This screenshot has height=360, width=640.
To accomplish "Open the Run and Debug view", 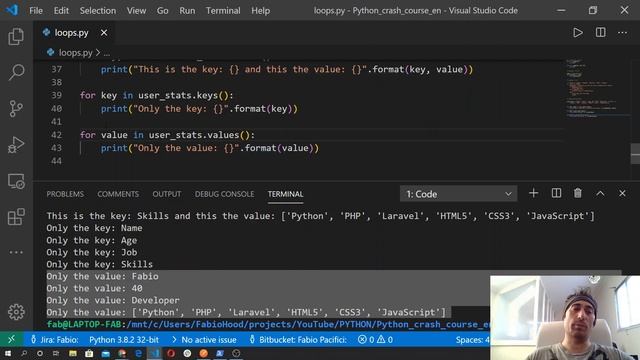I will click(x=16, y=144).
